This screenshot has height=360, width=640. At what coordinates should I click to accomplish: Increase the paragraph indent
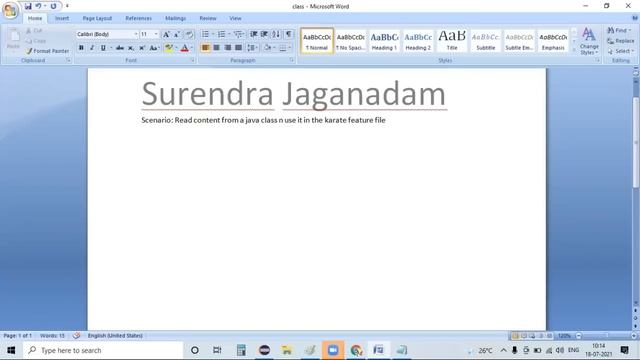(264, 34)
